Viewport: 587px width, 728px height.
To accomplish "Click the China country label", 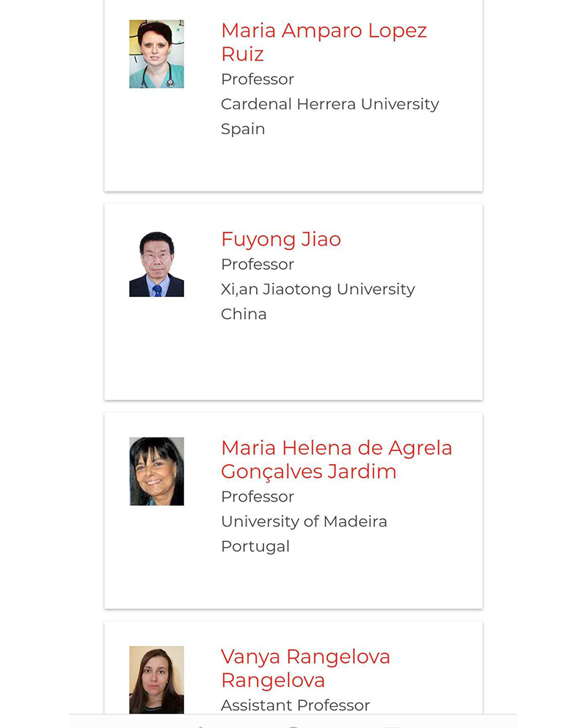I will pos(244,315).
